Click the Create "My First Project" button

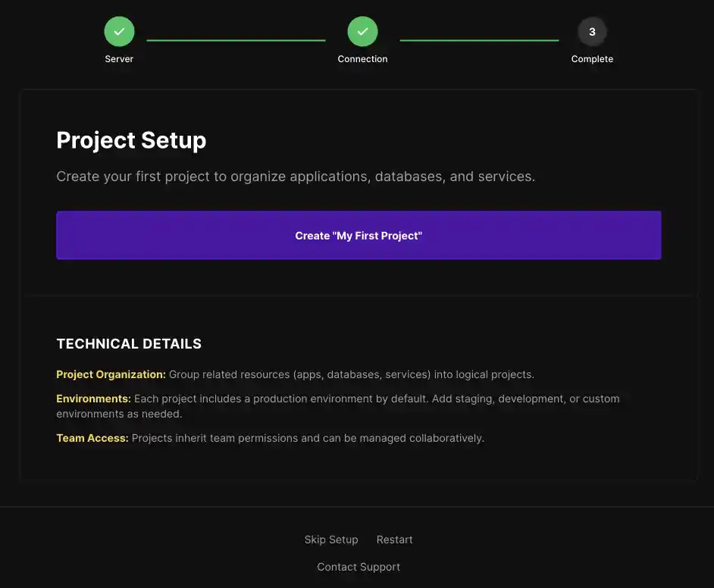pos(358,235)
